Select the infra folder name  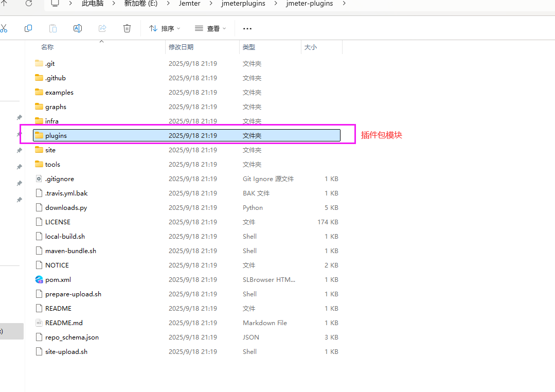point(51,121)
